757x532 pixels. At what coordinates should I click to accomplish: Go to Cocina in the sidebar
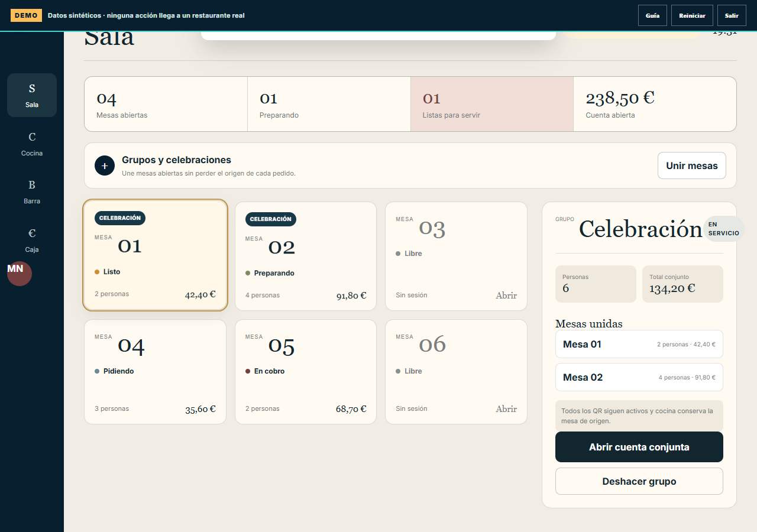click(32, 144)
